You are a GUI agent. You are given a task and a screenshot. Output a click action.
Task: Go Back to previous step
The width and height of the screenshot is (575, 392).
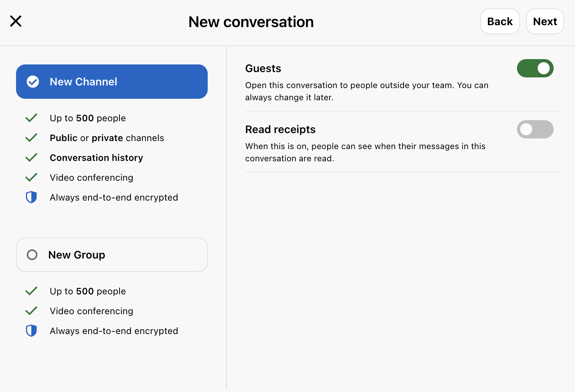500,21
